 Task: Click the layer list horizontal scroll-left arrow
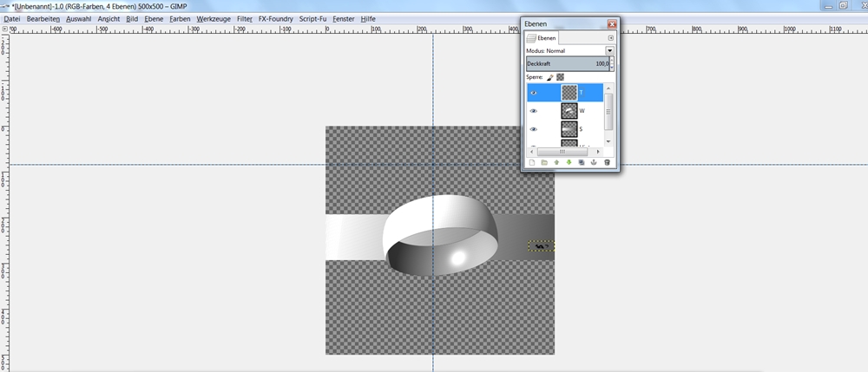[533, 151]
